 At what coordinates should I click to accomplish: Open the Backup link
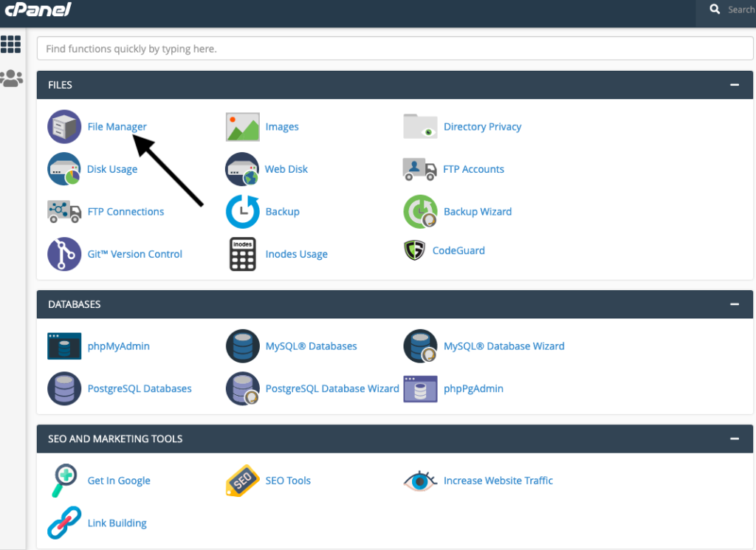(283, 212)
